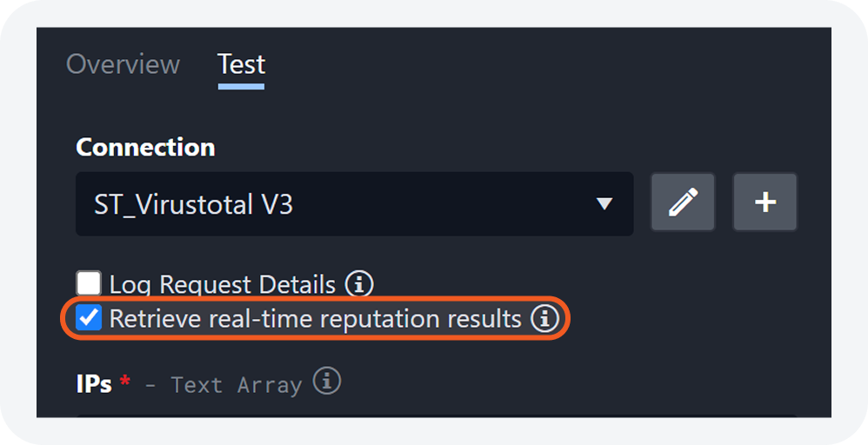Click the red required asterisk by IPs

click(x=125, y=382)
